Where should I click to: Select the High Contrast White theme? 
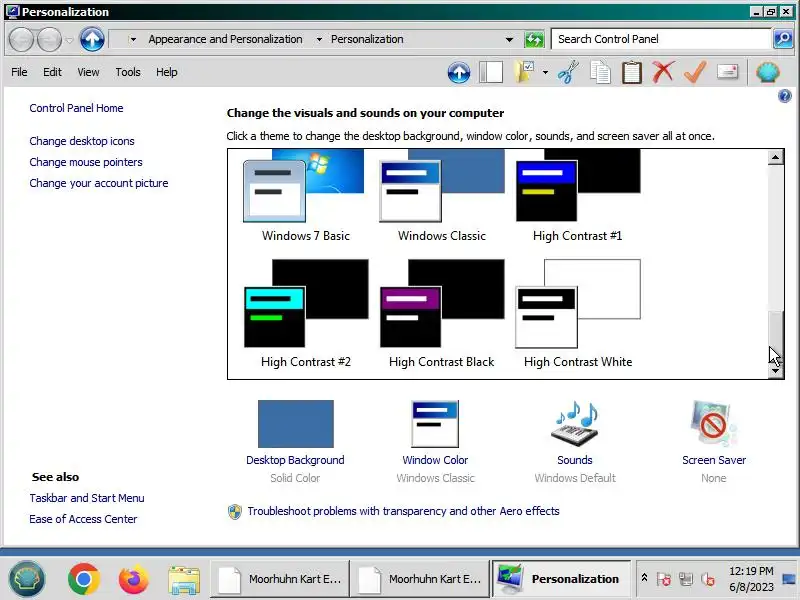[578, 313]
